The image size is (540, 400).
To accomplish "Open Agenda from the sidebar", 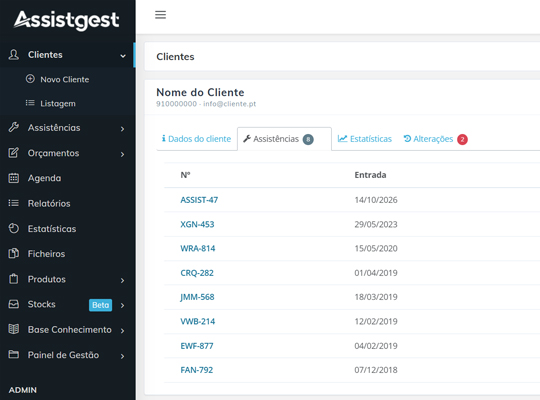I will tap(44, 178).
